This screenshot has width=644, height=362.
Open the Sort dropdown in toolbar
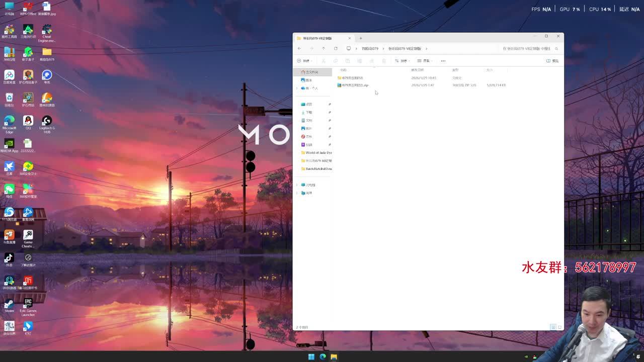pos(401,61)
